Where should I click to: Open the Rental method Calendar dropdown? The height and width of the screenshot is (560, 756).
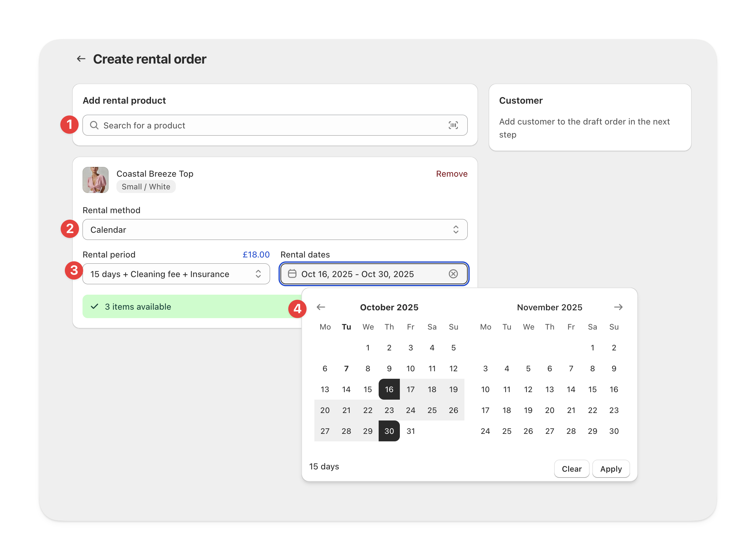click(x=275, y=230)
